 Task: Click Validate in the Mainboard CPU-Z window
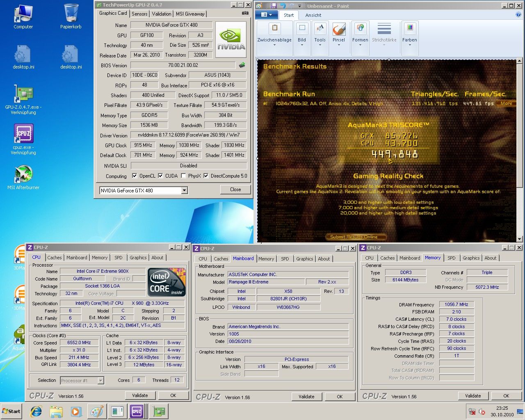point(306,397)
